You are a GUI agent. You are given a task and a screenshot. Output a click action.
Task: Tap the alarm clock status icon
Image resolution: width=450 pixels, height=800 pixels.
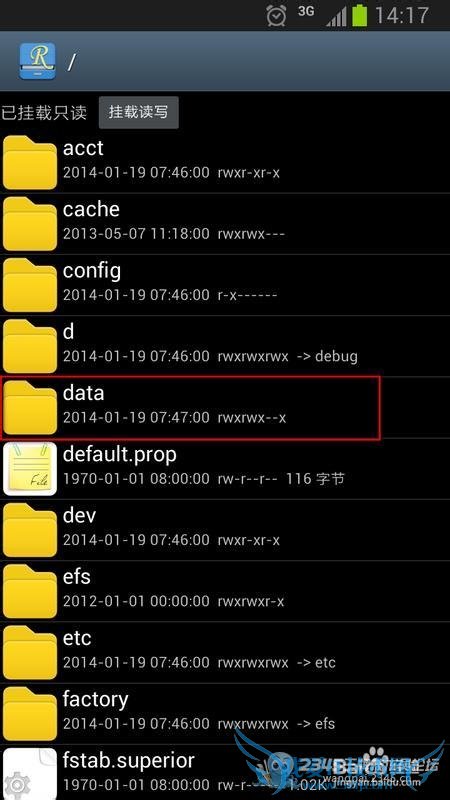[x=276, y=15]
